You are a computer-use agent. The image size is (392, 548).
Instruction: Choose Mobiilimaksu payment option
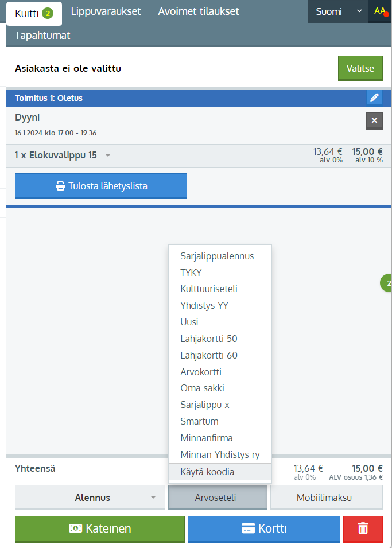point(326,498)
